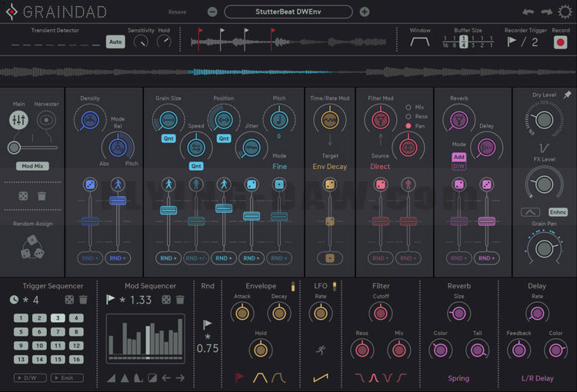Image resolution: width=577 pixels, height=392 pixels.
Task: Click the Filter Cutoff knob
Action: (381, 314)
